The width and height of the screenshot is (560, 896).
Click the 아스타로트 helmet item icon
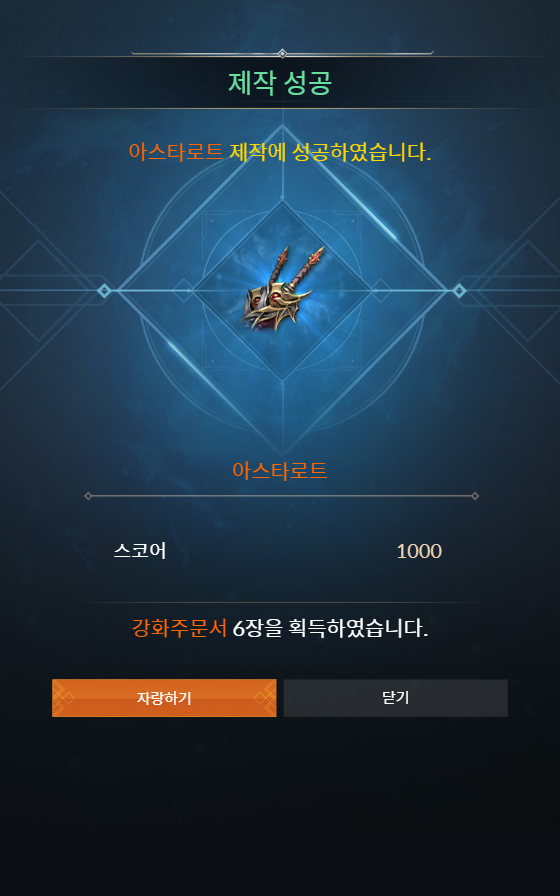pyautogui.click(x=282, y=289)
